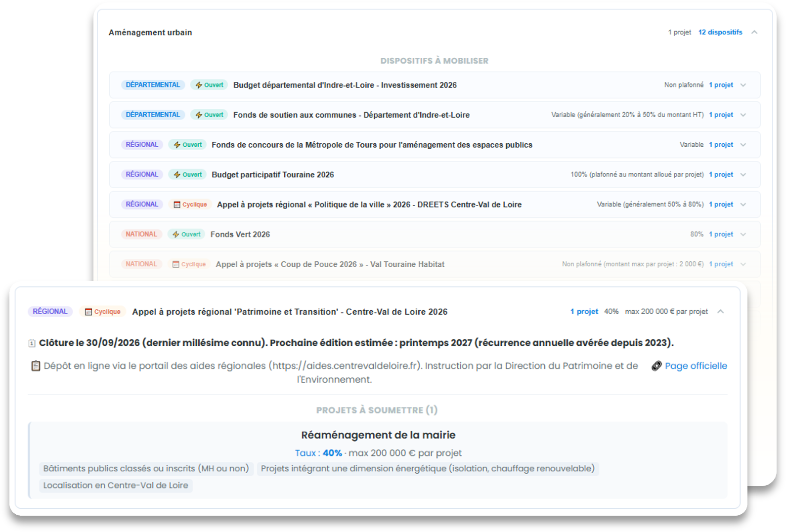This screenshot has height=532, width=786.
Task: Click the date icon beside Clôture le 30/09/2026
Action: [32, 343]
